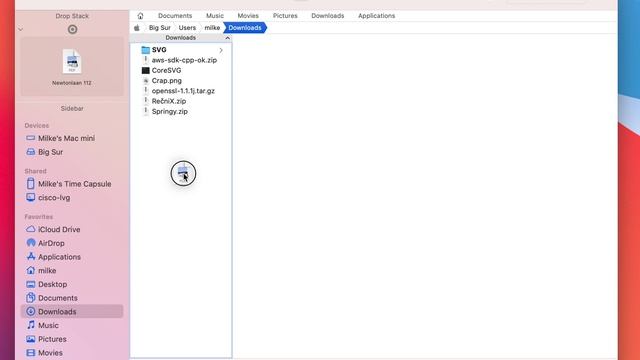Open the Pictures favorites tab

pos(285,16)
